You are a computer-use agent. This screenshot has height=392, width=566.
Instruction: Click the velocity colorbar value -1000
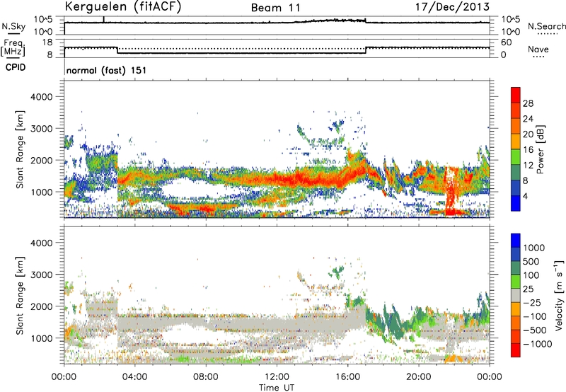(x=538, y=344)
